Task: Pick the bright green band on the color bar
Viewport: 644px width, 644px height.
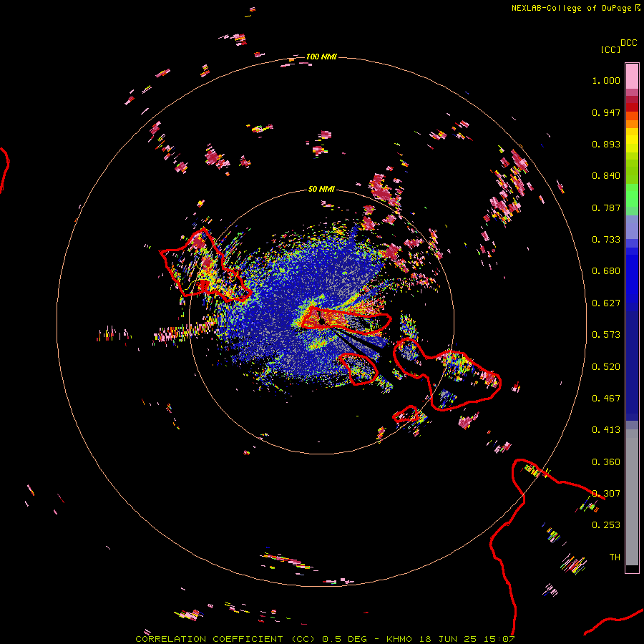Action: click(632, 195)
